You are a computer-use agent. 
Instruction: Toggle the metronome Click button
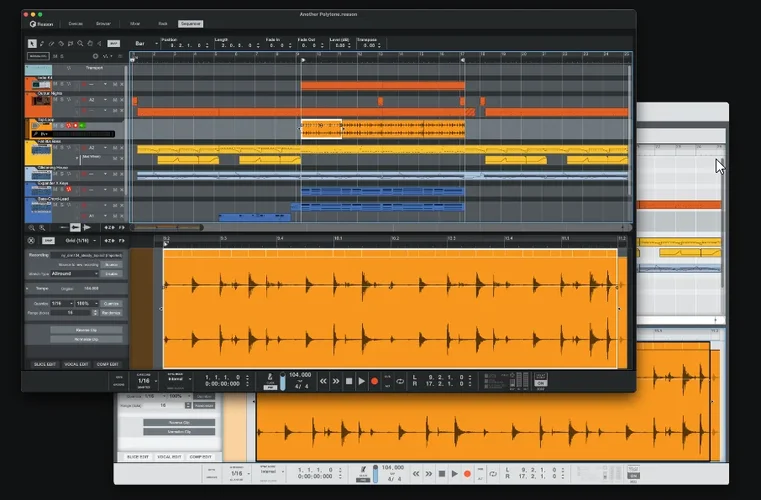click(x=268, y=378)
